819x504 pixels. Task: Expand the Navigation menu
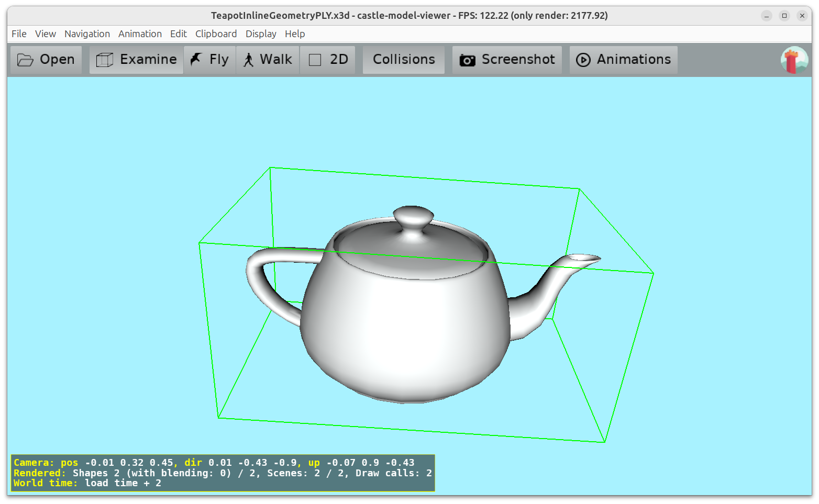[87, 33]
